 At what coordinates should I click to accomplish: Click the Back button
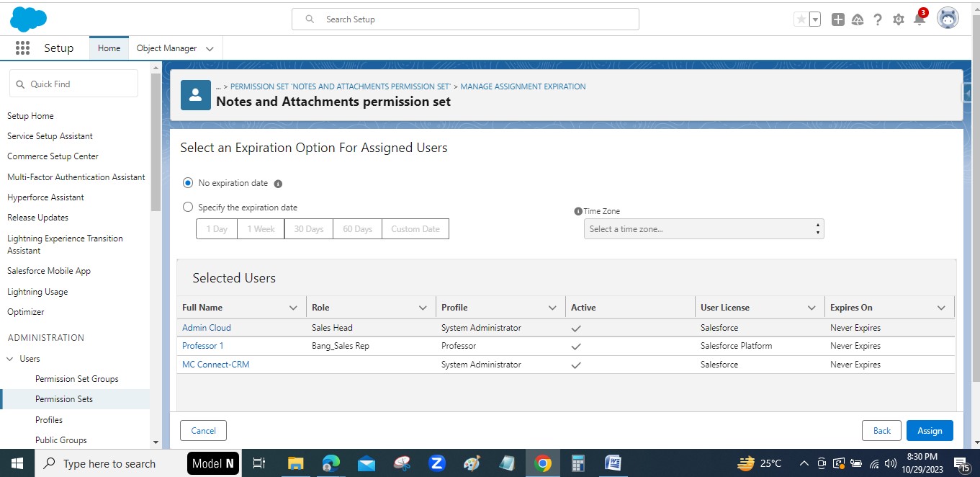tap(882, 431)
